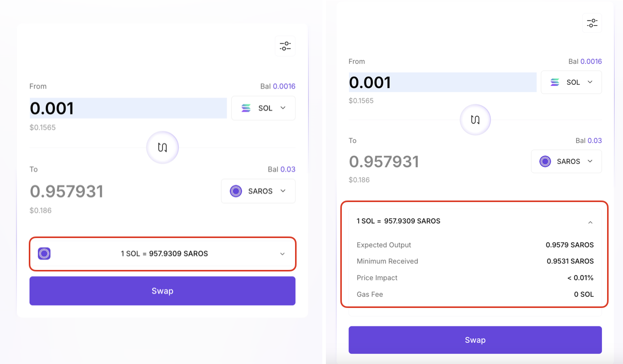Open slippage settings in the left swap card
The image size is (623, 364).
point(285,46)
